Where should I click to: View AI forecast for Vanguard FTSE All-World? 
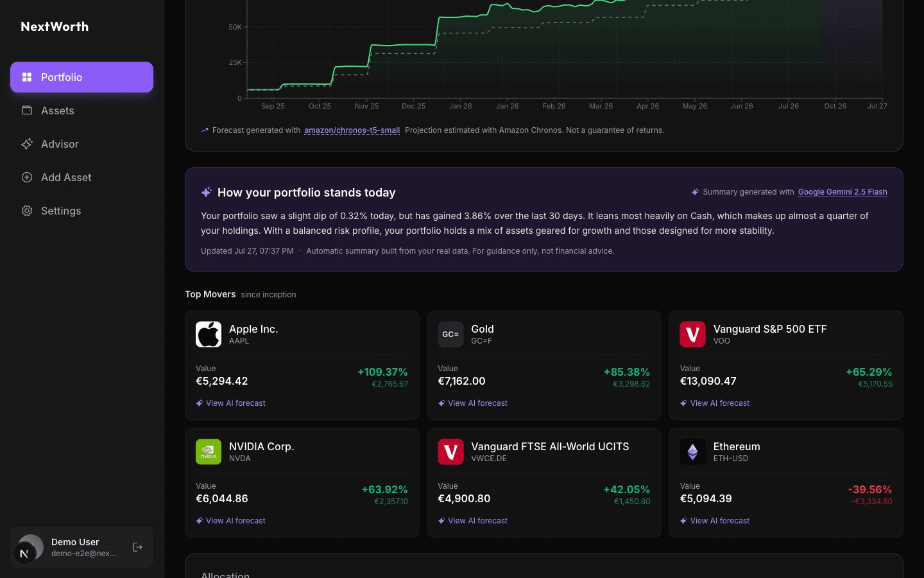[x=472, y=521]
